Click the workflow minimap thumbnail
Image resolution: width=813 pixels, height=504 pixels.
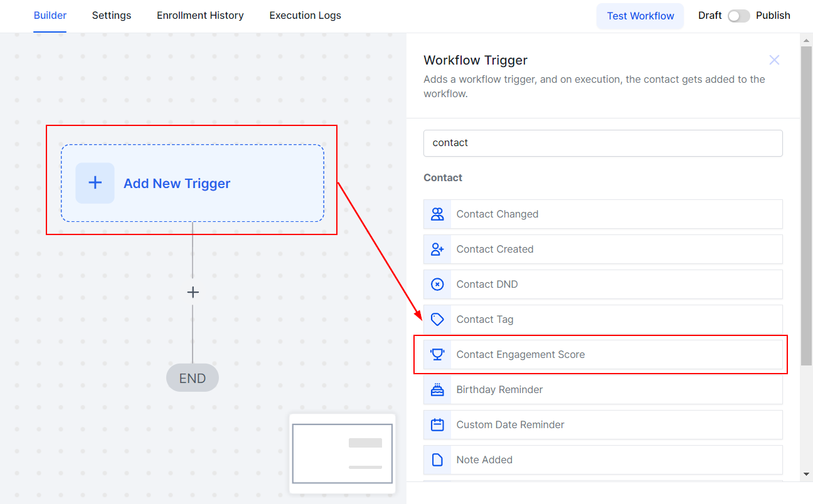(x=343, y=453)
